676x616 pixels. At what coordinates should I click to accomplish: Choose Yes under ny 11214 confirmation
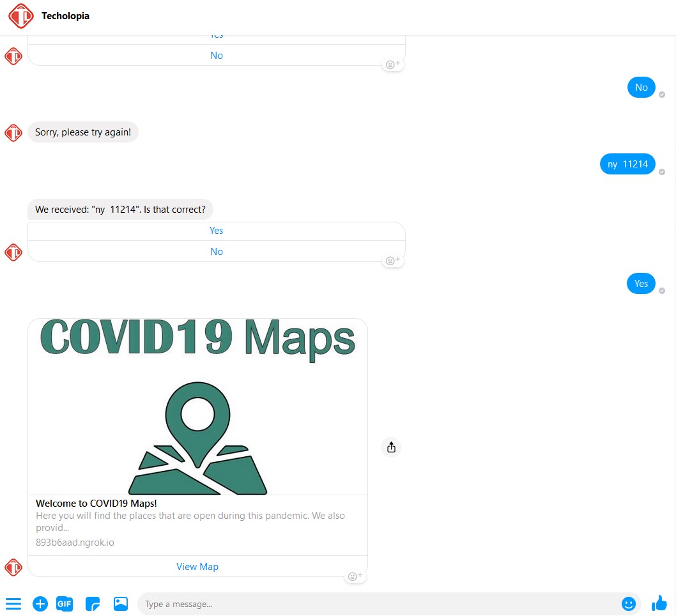[217, 231]
